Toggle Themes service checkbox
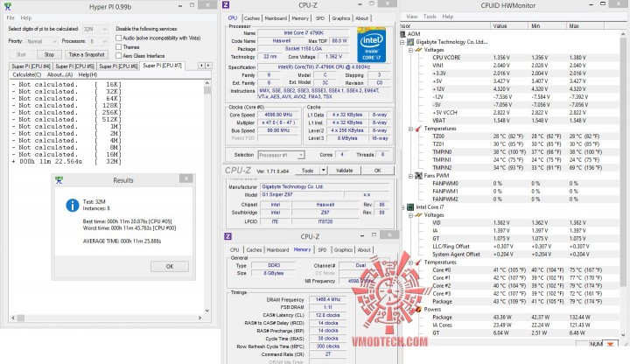Viewport: 630px width, 364px height. [118, 46]
